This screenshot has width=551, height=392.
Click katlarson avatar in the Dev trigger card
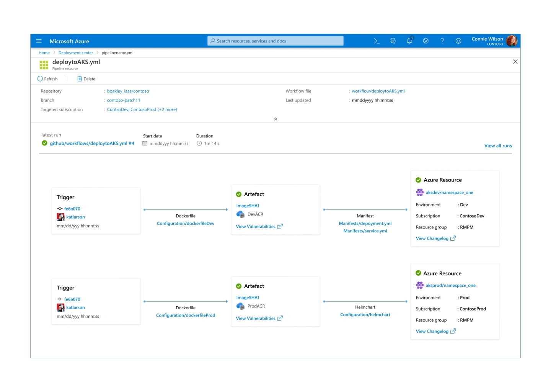(61, 217)
